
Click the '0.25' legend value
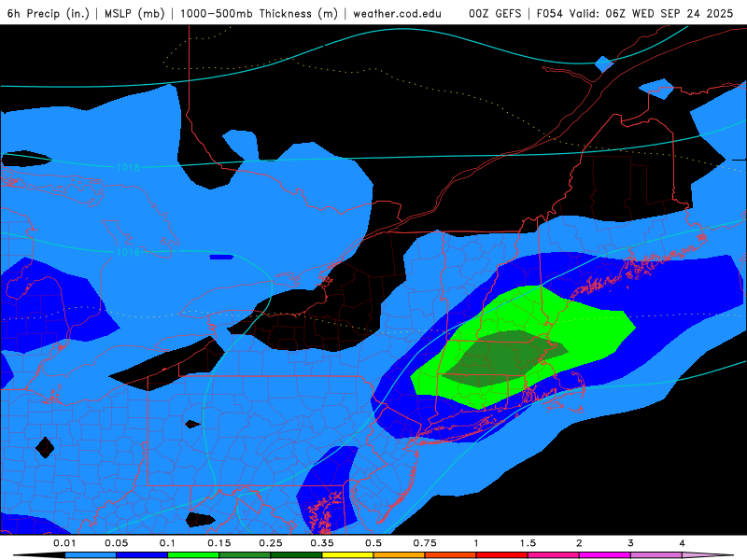pyautogui.click(x=271, y=543)
